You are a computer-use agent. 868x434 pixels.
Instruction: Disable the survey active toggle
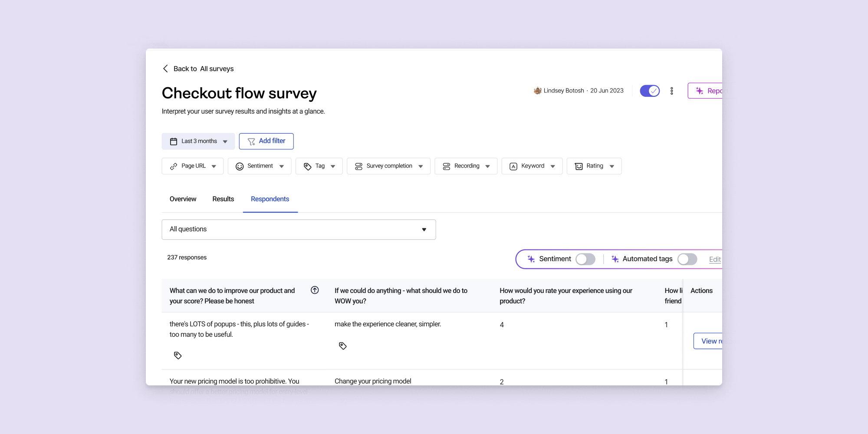tap(649, 91)
